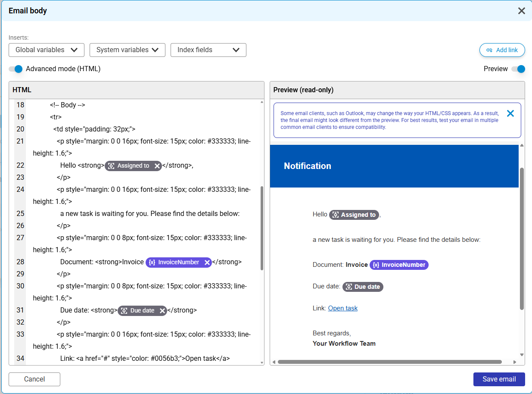Click the Due date chip in HTML line 31

tap(142, 311)
